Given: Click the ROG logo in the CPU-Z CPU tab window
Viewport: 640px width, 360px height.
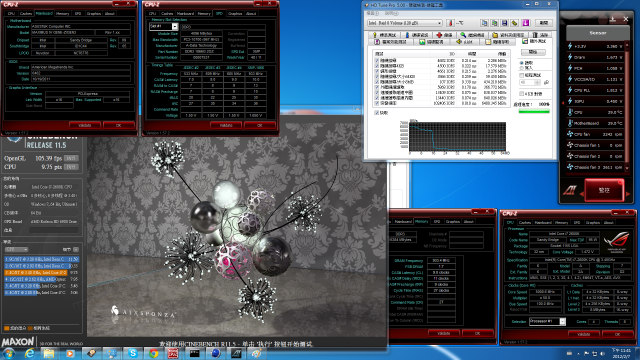Looking at the screenshot, I should (x=616, y=242).
